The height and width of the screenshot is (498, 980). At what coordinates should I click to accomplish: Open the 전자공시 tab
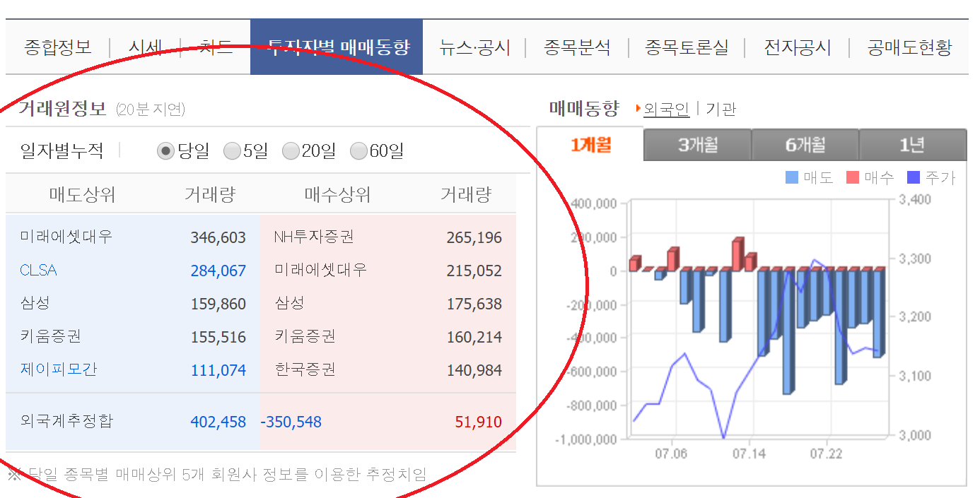797,47
